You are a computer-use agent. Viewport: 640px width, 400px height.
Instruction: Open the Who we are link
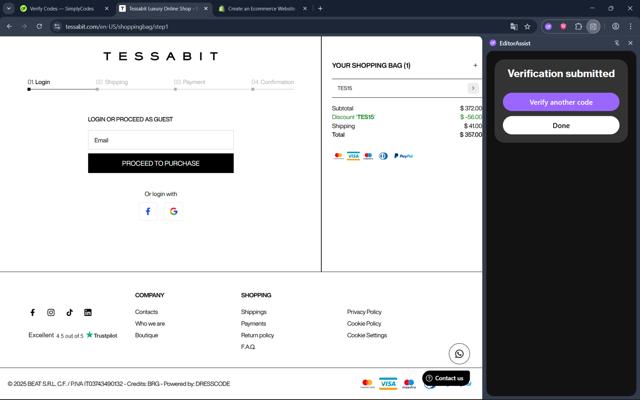[x=150, y=324]
